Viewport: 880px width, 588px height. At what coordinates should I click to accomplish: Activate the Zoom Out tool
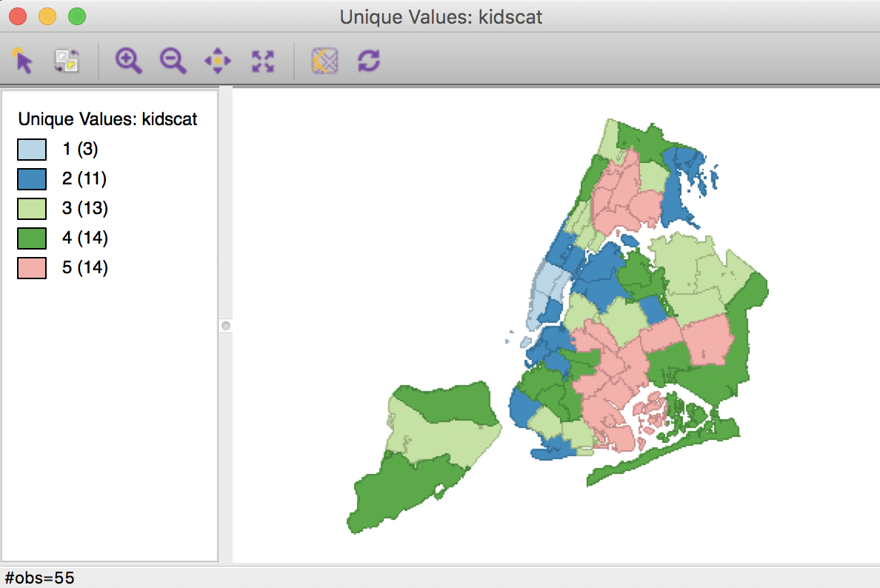(x=173, y=61)
